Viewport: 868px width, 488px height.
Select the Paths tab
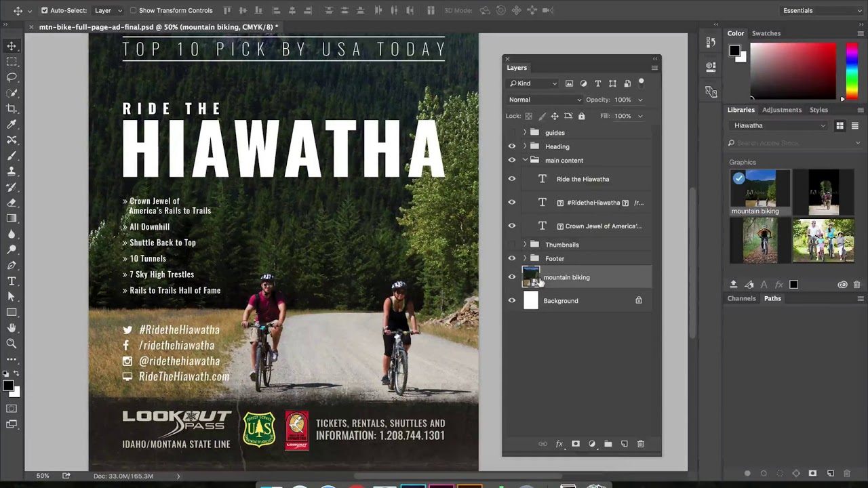coord(772,298)
